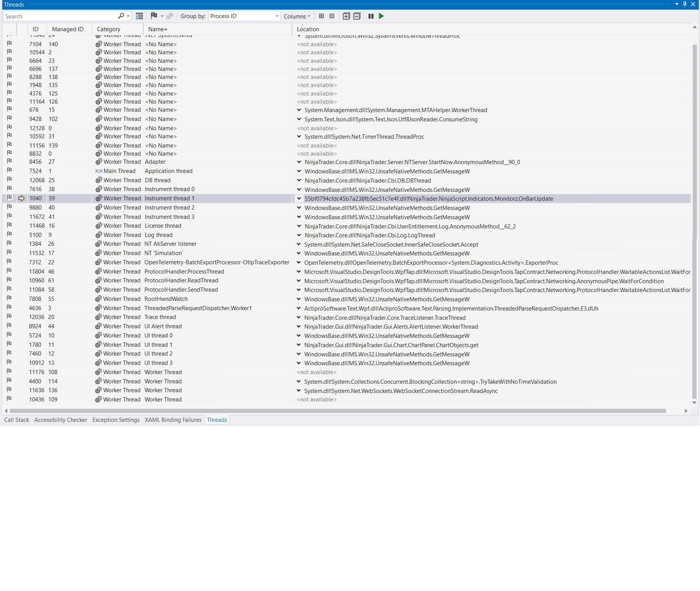Click the Worker Thread icon of Adapter thread
This screenshot has height=591, width=700.
click(x=99, y=162)
